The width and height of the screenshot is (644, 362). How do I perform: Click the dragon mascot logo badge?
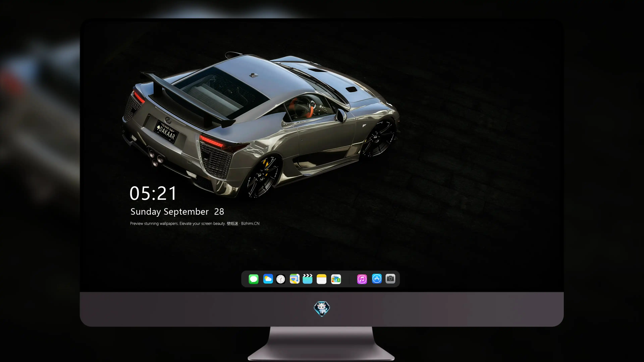(x=322, y=309)
